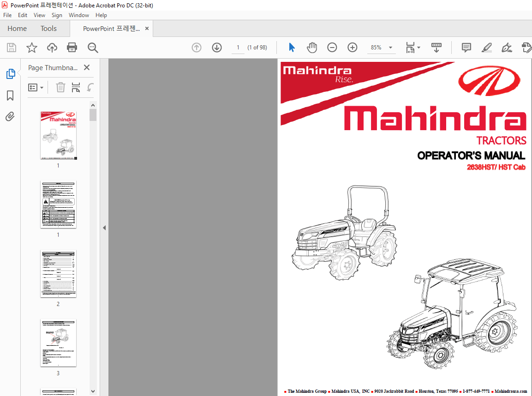Select page 3 thumbnail

pyautogui.click(x=58, y=343)
